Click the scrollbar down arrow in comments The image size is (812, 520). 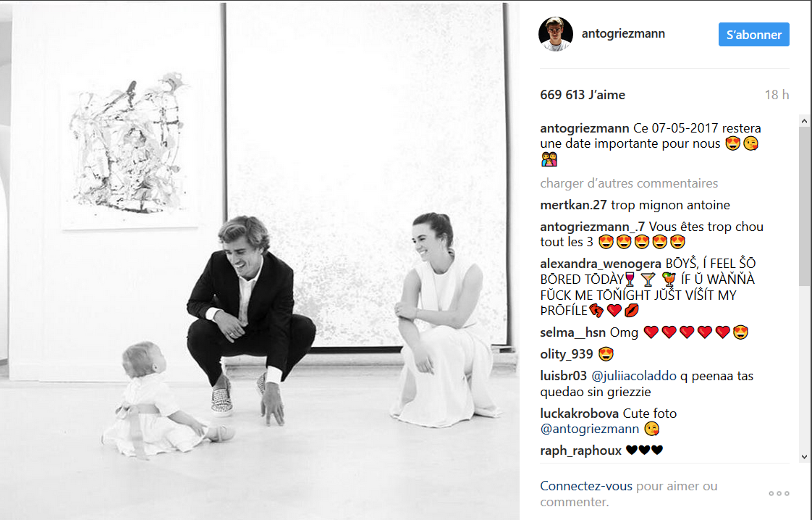pyautogui.click(x=804, y=457)
